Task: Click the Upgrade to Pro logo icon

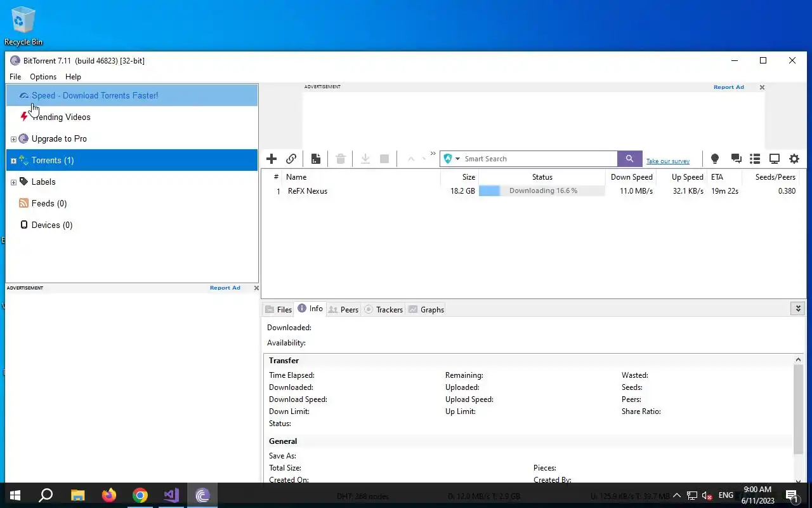Action: pos(23,138)
